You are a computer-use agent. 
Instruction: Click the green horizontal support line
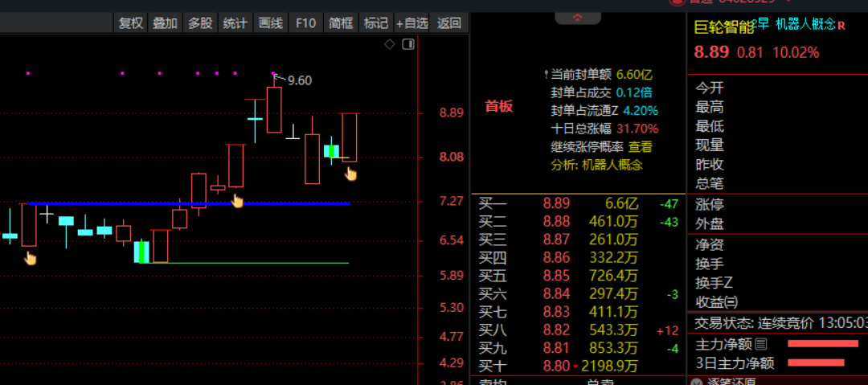[x=244, y=263]
